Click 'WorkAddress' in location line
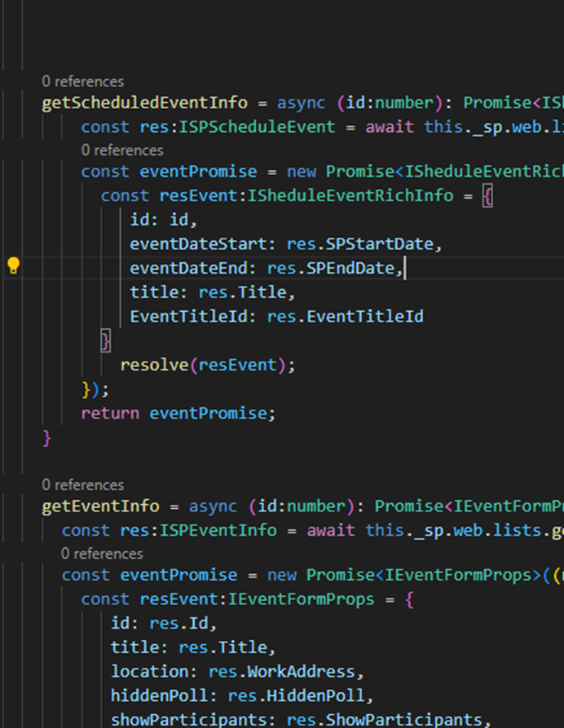564x728 pixels. pos(301,671)
